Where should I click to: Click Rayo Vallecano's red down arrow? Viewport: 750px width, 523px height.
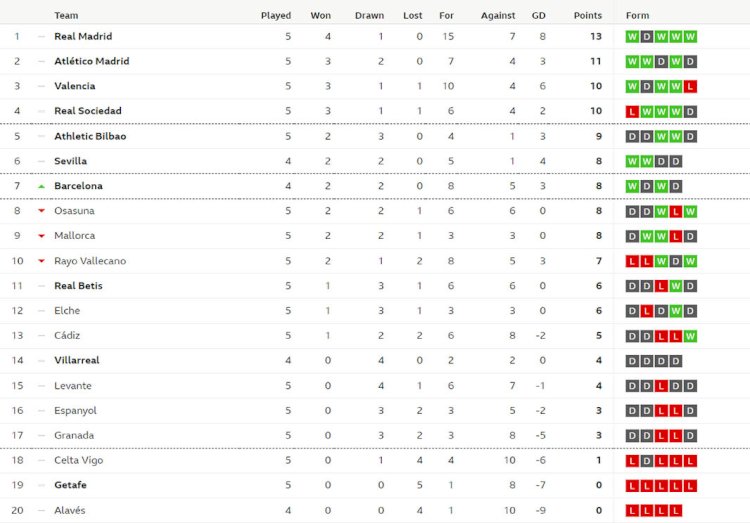(42, 261)
